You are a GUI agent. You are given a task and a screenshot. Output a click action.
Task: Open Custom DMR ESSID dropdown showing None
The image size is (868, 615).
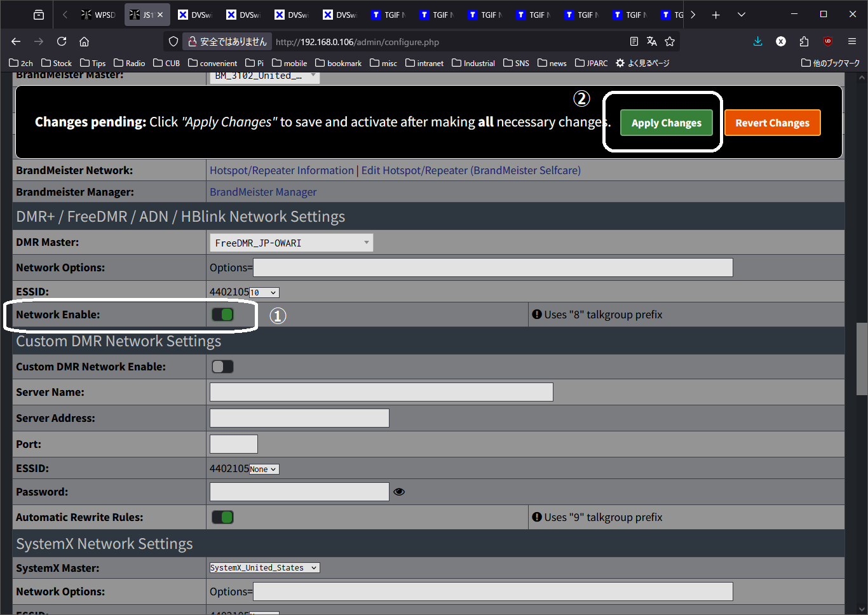coord(264,469)
